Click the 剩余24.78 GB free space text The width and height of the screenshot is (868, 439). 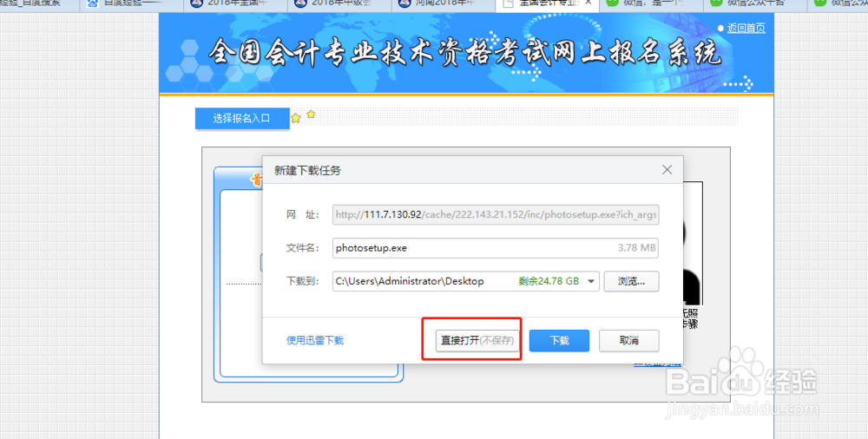pos(549,281)
